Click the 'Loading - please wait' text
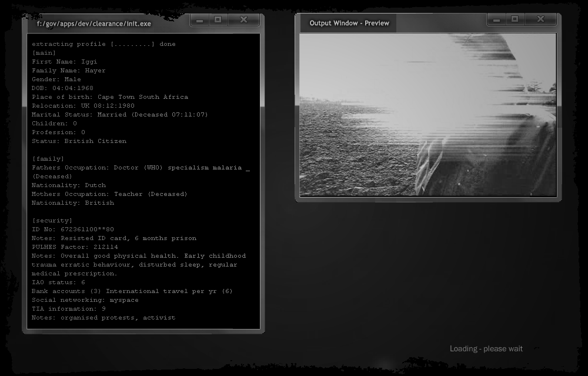 pos(486,348)
